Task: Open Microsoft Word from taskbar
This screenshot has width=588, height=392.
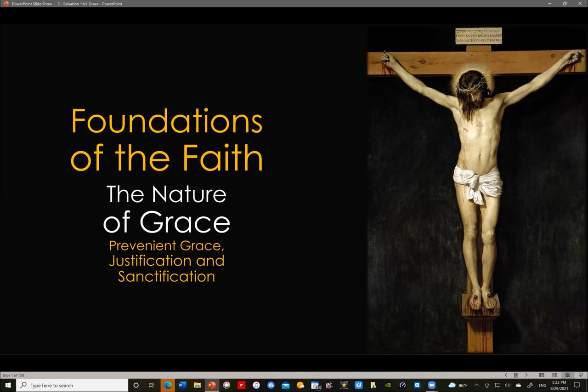Action: point(182,385)
